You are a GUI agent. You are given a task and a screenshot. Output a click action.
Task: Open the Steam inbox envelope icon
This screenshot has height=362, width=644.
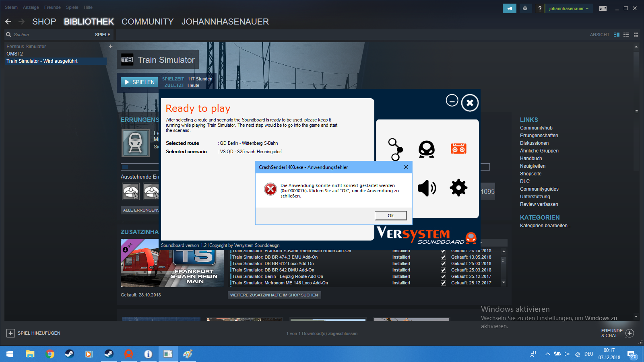[x=525, y=8]
